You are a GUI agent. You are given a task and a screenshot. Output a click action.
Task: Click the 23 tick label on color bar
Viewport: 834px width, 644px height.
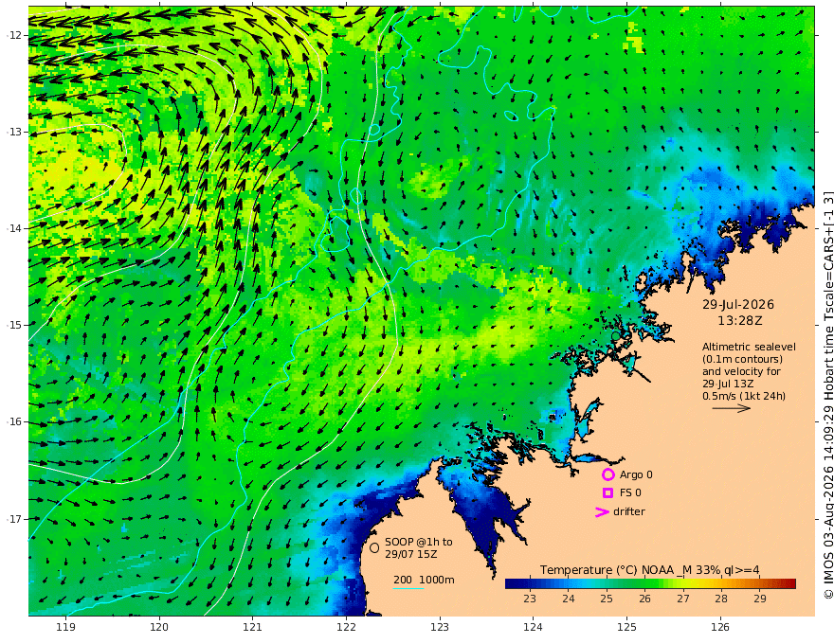(x=530, y=599)
